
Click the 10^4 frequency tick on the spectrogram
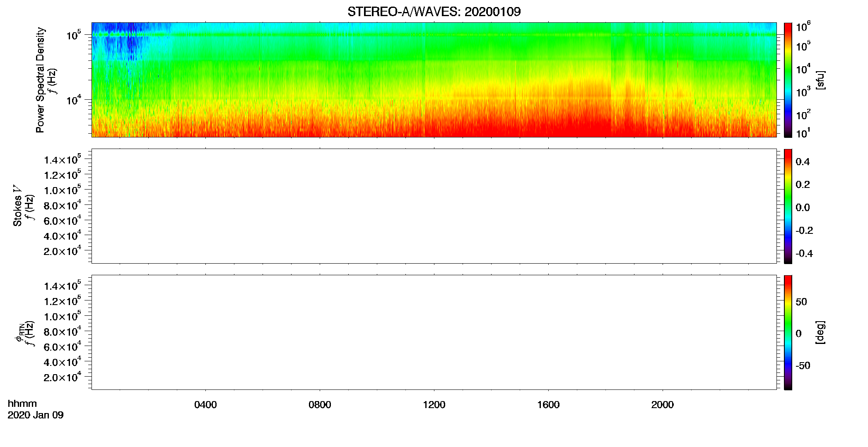tap(74, 99)
